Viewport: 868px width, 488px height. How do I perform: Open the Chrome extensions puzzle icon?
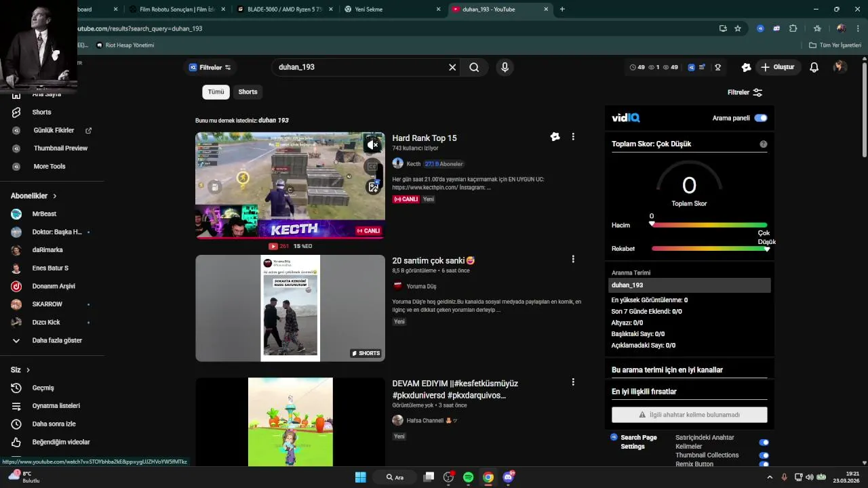point(793,28)
